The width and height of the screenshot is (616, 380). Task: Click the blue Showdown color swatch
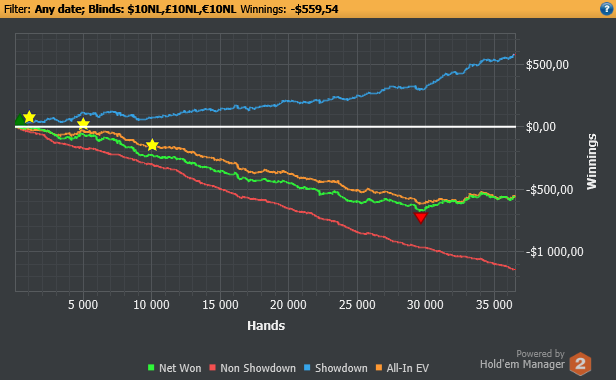click(x=307, y=368)
